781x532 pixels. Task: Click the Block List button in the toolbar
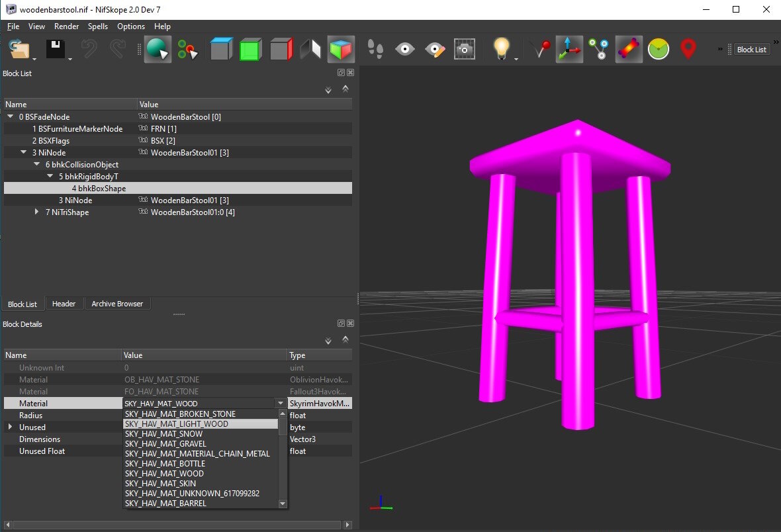tap(751, 48)
